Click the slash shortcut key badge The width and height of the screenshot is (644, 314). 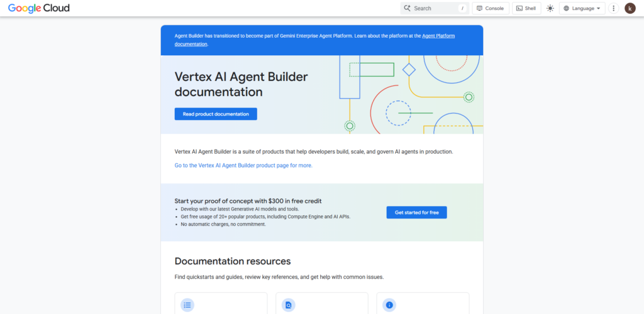point(462,8)
